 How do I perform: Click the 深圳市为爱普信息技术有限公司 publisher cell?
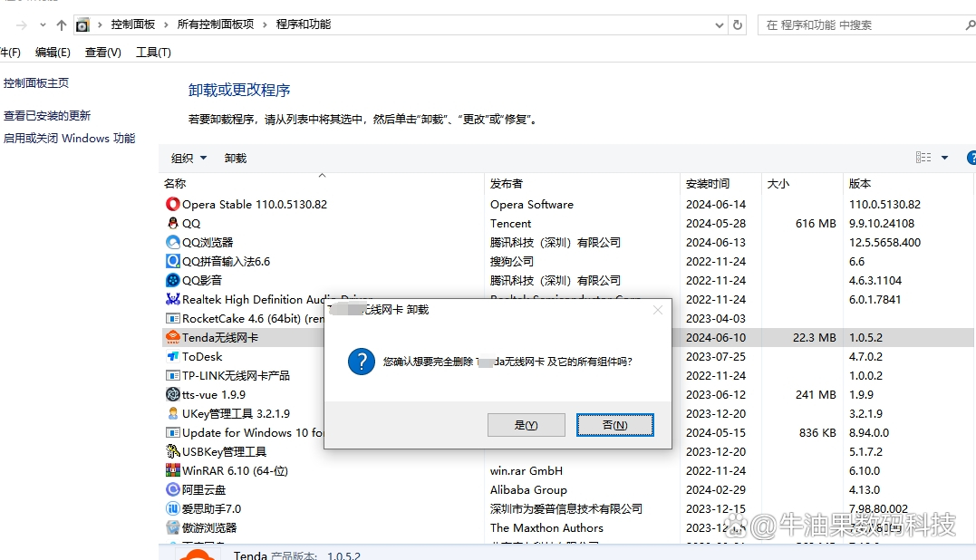565,508
